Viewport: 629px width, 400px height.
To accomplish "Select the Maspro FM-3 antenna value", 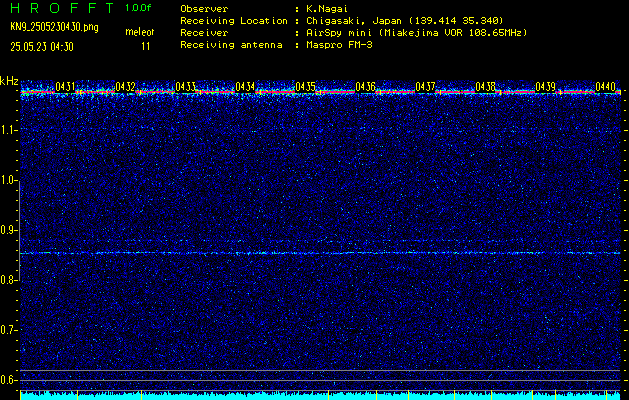I will (x=339, y=45).
